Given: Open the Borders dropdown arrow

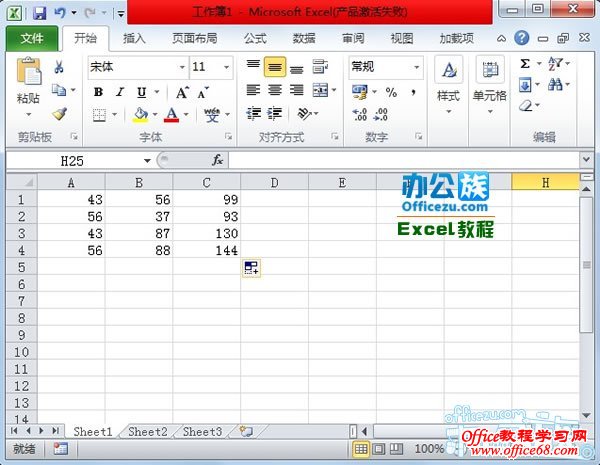Looking at the screenshot, I should [114, 114].
